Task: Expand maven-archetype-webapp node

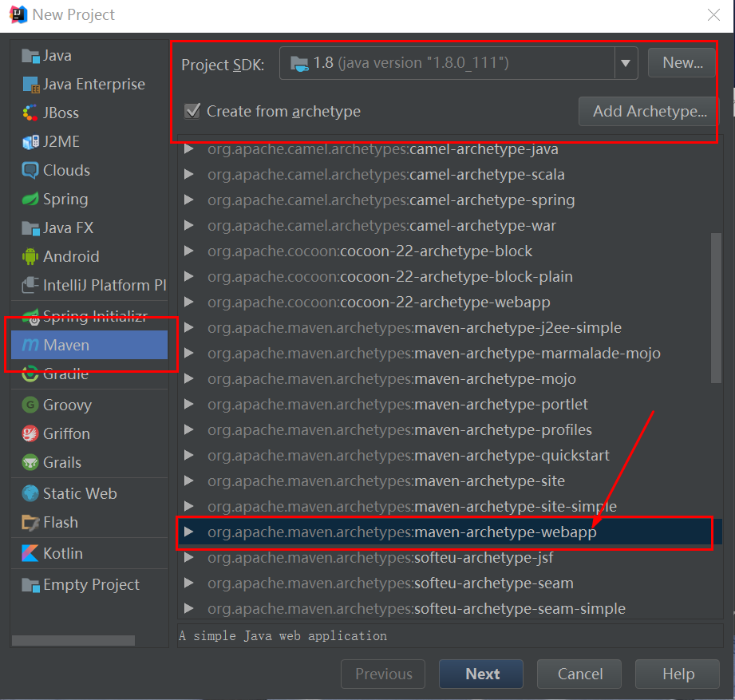Action: (x=189, y=532)
